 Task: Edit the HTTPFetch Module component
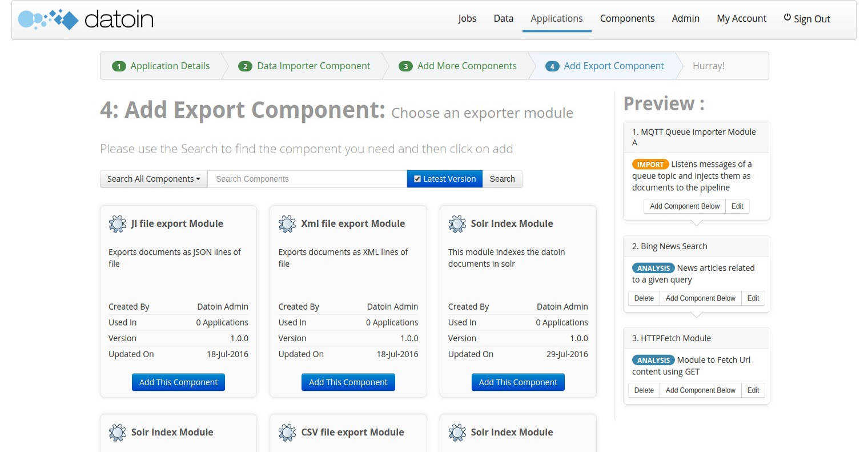pyautogui.click(x=753, y=390)
